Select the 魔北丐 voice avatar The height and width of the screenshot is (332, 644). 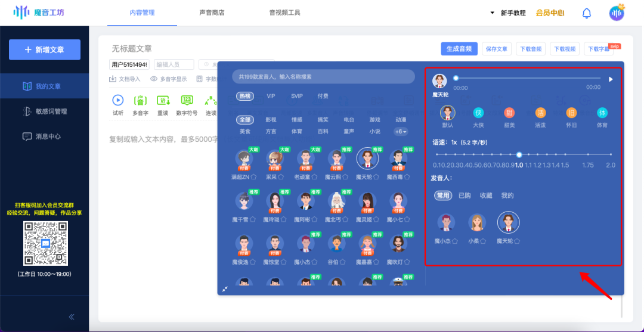coord(336,201)
